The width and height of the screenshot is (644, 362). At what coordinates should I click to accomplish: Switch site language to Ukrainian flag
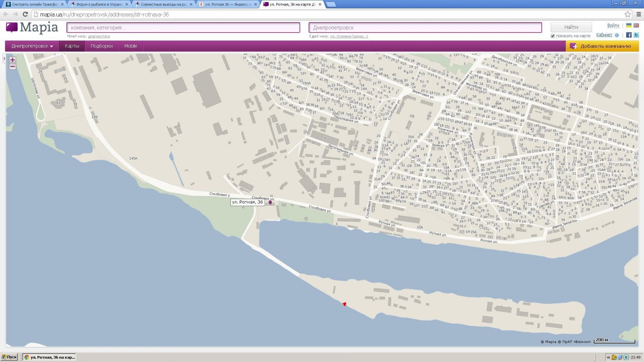629,25
